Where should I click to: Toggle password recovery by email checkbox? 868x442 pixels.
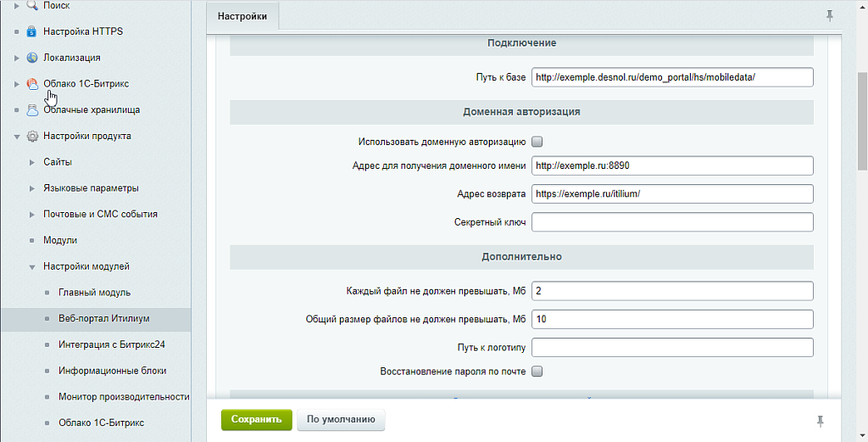coord(537,372)
